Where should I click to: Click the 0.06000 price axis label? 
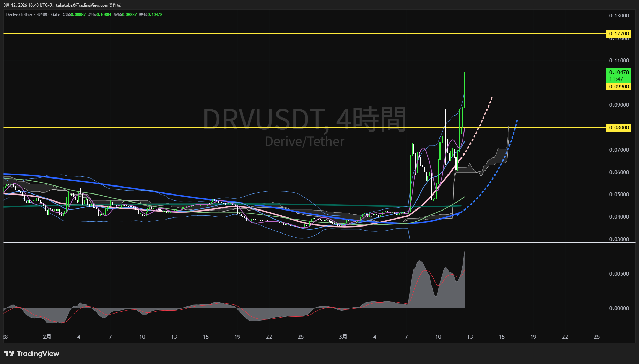tap(619, 172)
